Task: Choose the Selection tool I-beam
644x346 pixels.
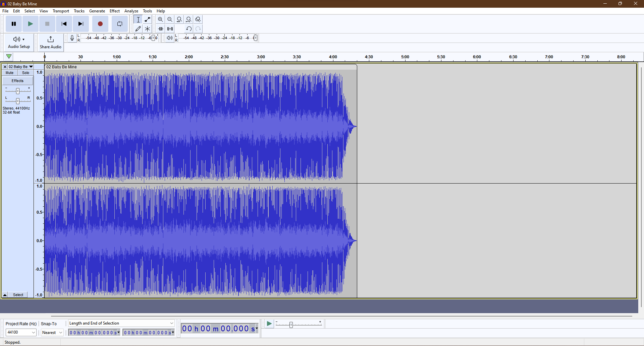Action: (138, 19)
